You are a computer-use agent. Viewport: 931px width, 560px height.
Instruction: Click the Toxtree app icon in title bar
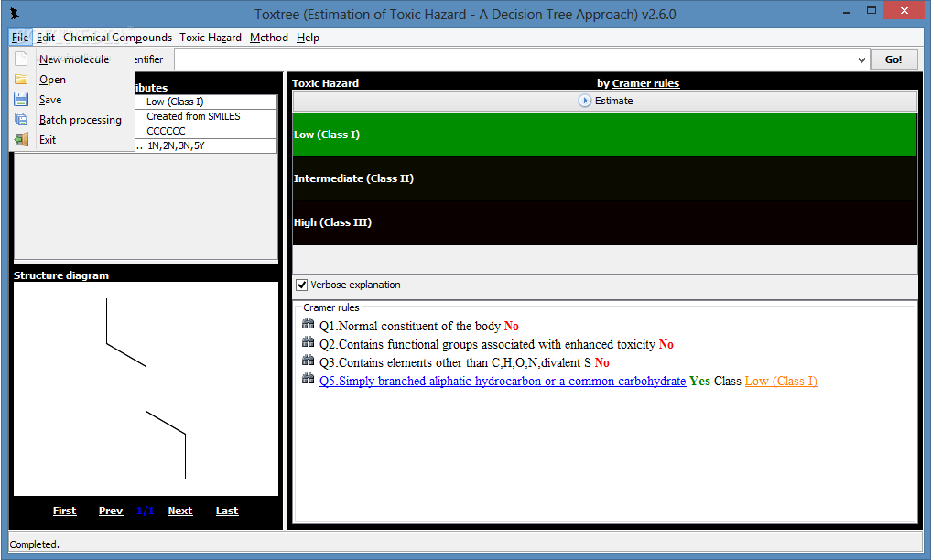pos(16,14)
